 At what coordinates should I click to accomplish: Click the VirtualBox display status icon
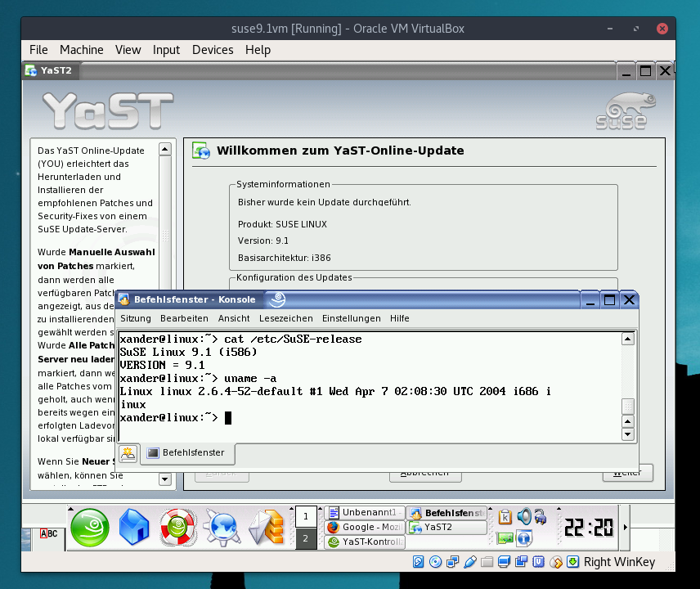click(x=504, y=562)
